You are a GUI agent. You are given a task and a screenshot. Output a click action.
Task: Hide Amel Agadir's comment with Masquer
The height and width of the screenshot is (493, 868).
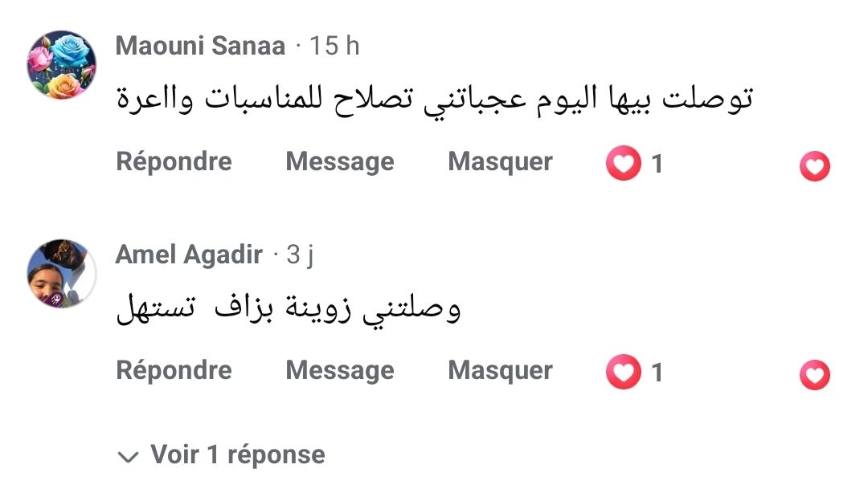point(500,370)
